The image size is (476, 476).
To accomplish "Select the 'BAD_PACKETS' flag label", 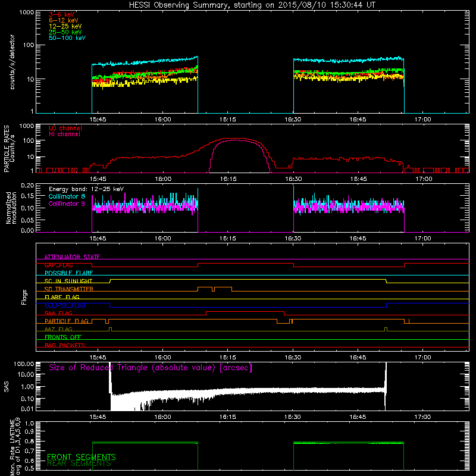I will click(65, 346).
